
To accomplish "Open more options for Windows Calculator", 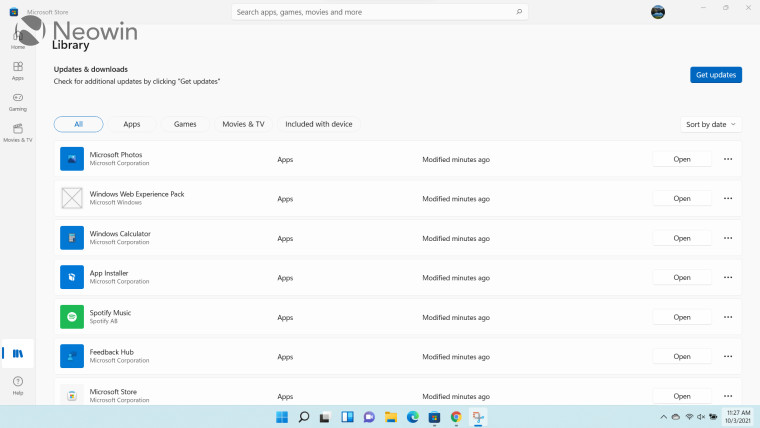I will [x=728, y=238].
